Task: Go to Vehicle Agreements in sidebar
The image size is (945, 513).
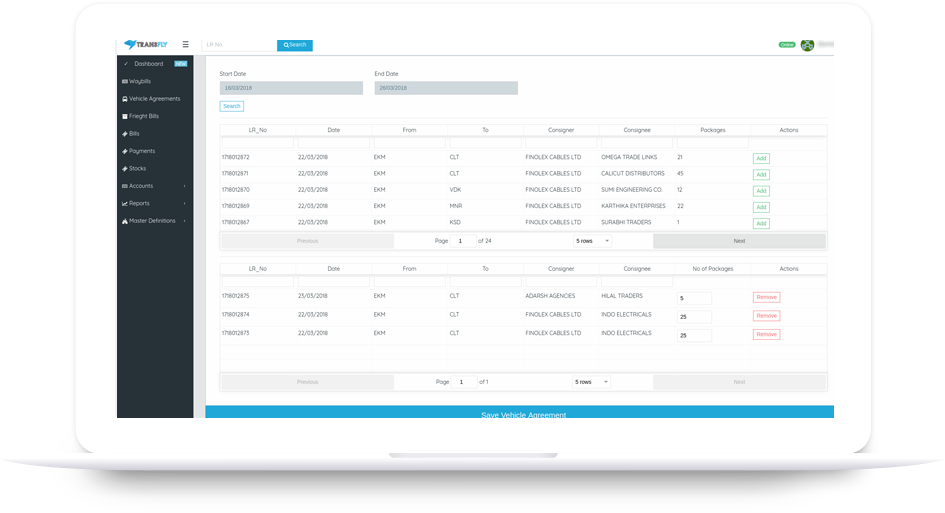Action: pos(154,99)
